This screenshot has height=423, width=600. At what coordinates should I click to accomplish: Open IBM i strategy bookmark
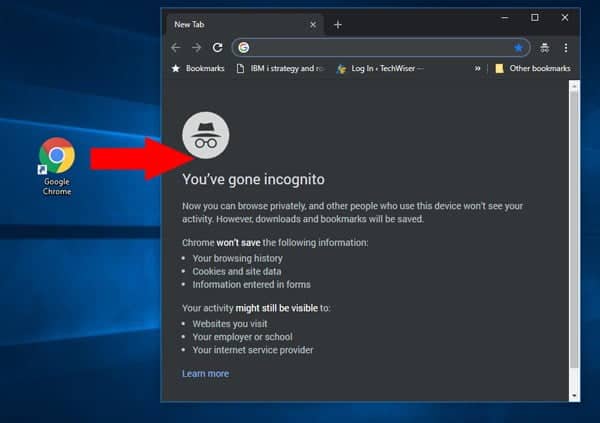281,69
